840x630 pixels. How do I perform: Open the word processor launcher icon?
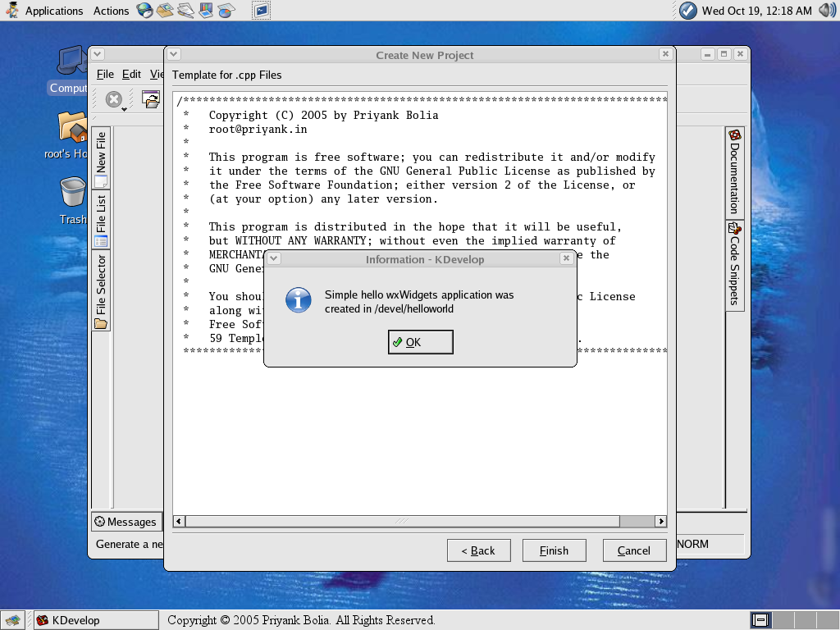pos(185,10)
